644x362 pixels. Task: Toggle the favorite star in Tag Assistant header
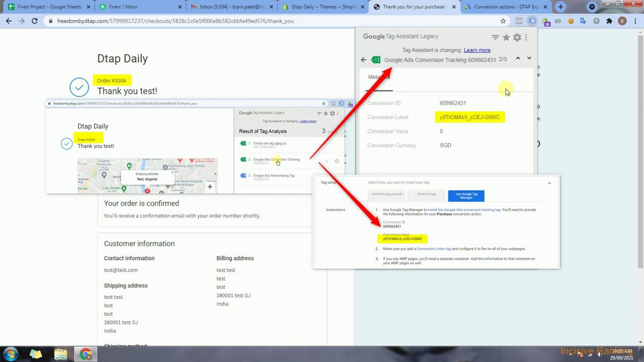[x=506, y=37]
